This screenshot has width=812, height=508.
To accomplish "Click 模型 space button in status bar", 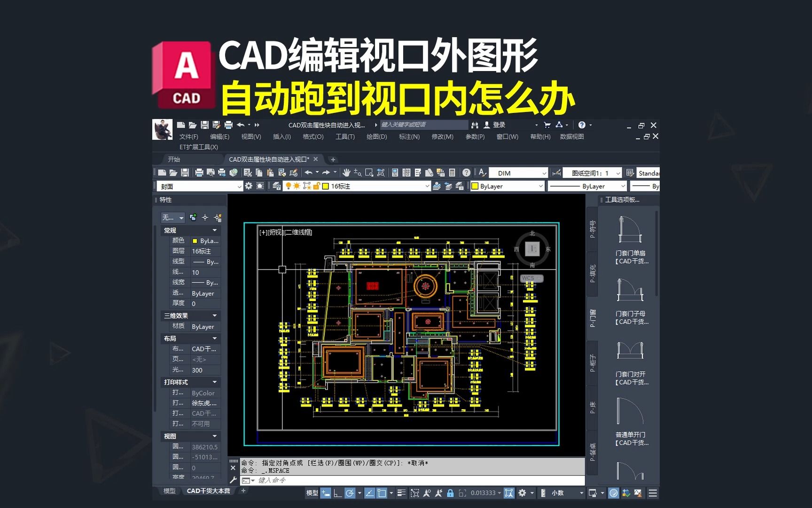I will pyautogui.click(x=312, y=493).
